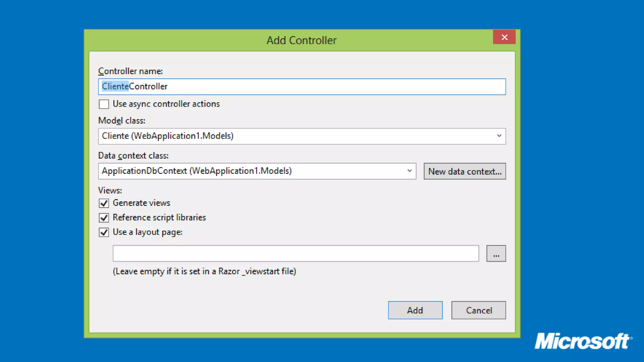This screenshot has height=362, width=644.
Task: Toggle Reference script libraries checkbox
Action: tap(104, 217)
